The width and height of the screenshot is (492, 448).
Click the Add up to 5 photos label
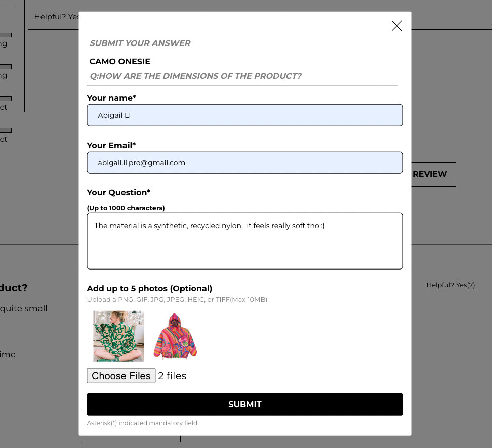(x=149, y=288)
